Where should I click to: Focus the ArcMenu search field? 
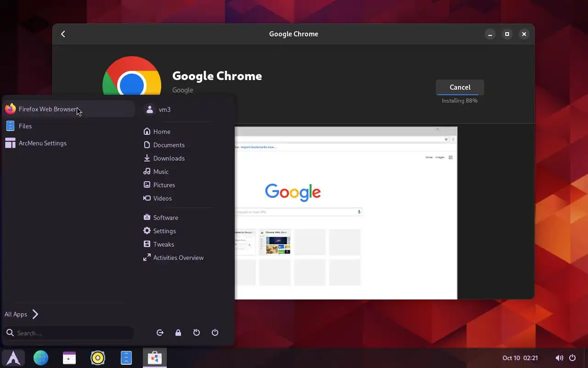tap(69, 333)
